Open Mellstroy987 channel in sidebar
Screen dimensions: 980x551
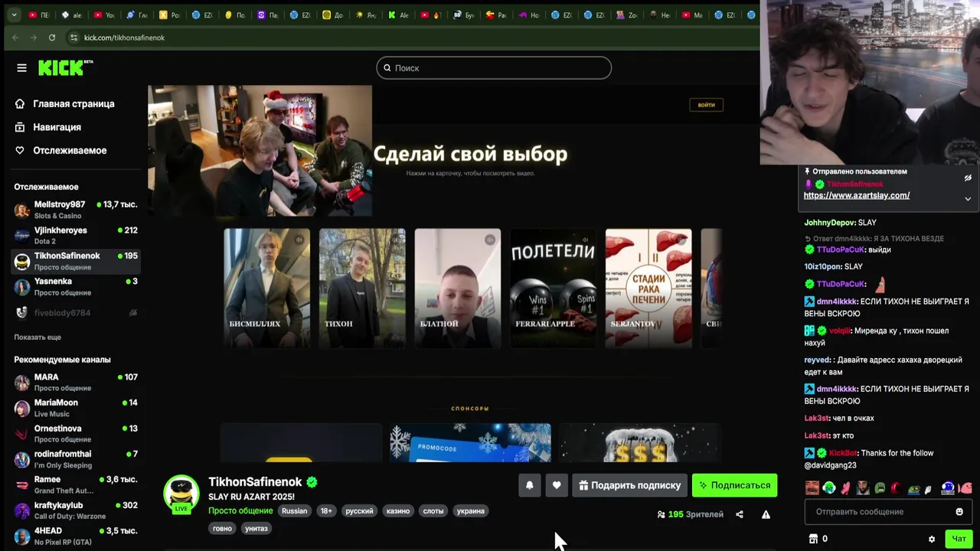76,210
